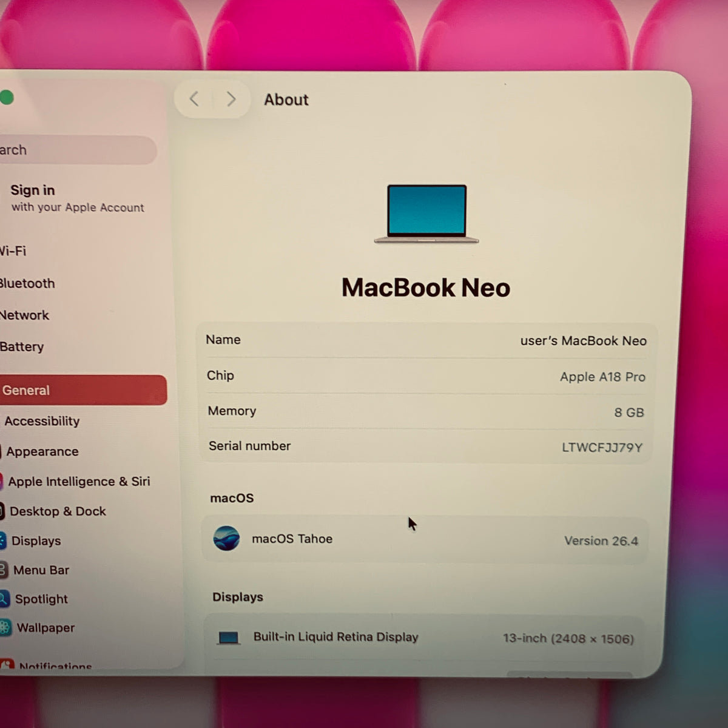Open Accessibility settings
Viewport: 728px width, 728px height.
[42, 421]
